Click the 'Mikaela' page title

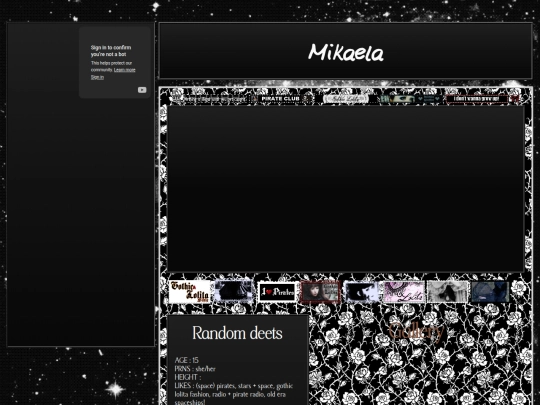point(346,53)
